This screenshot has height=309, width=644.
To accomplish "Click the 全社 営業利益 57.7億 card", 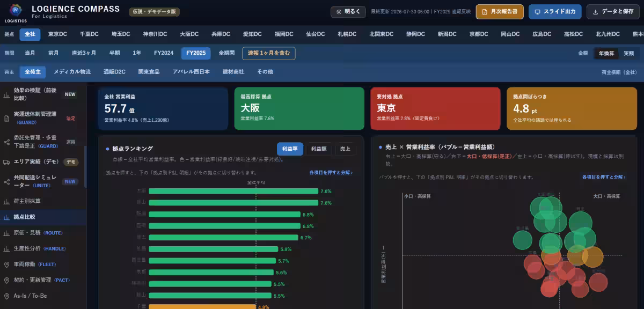I will [163, 109].
